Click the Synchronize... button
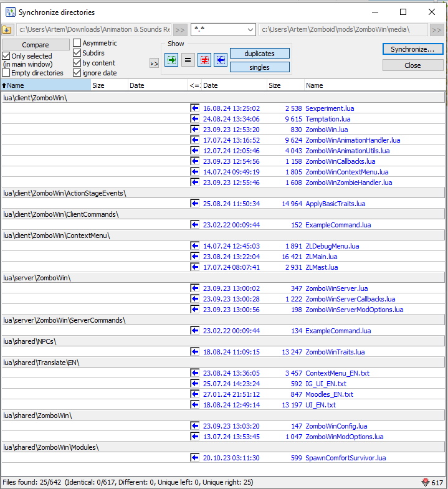This screenshot has height=489, width=448. coord(412,49)
